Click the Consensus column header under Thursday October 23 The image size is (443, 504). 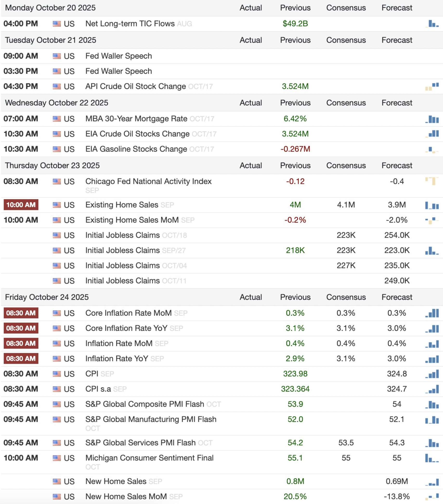(346, 166)
